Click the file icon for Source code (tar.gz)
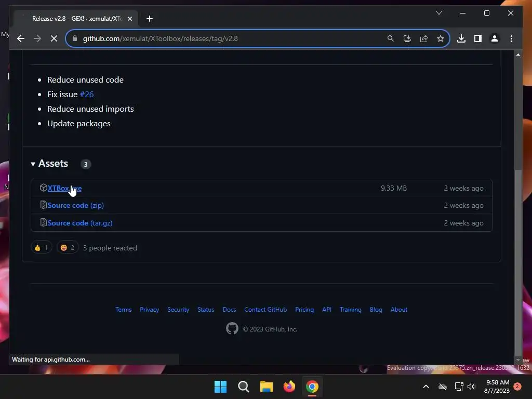The width and height of the screenshot is (532, 399). (x=43, y=222)
